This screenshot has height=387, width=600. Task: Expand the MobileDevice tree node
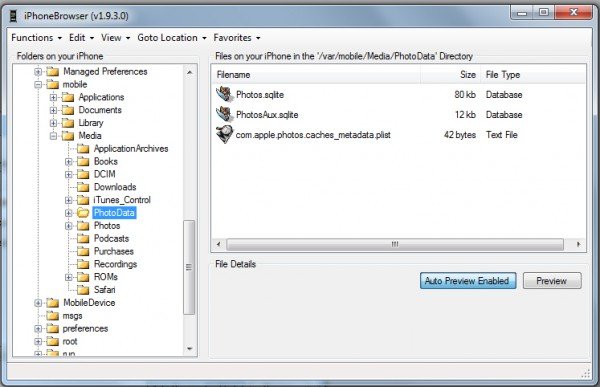pyautogui.click(x=38, y=303)
